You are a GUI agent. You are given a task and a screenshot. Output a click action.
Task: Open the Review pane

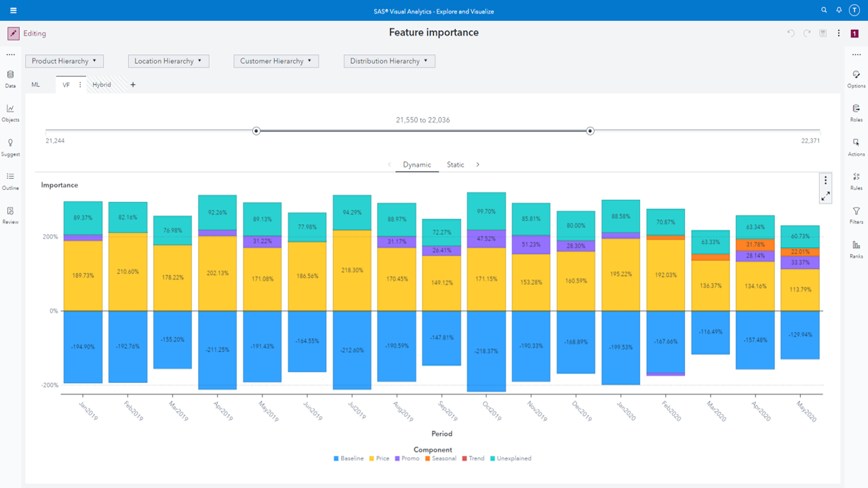(x=10, y=215)
